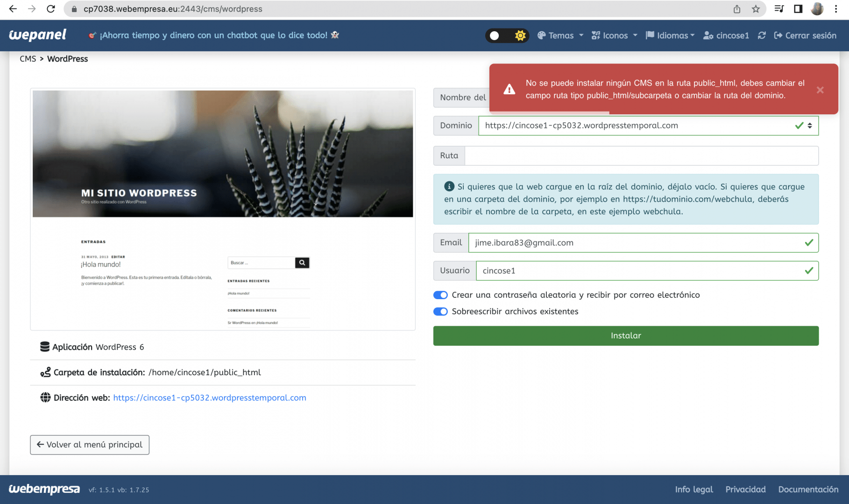849x504 pixels.
Task: Open the Dominio select dropdown
Action: [648, 126]
